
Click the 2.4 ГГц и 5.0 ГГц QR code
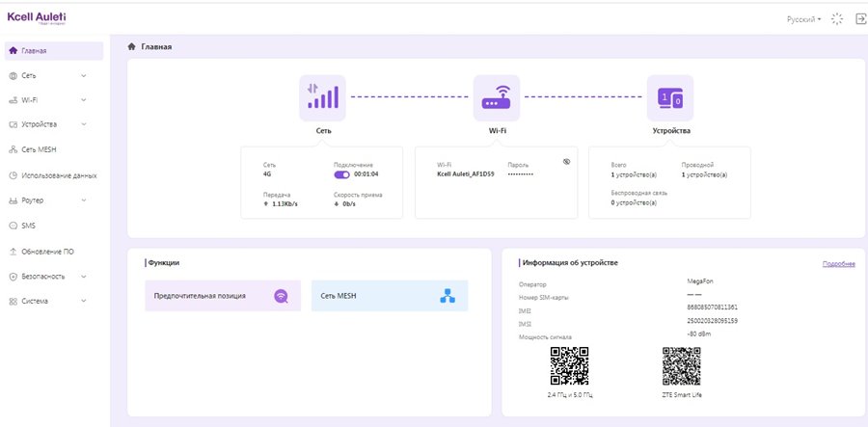pos(569,365)
